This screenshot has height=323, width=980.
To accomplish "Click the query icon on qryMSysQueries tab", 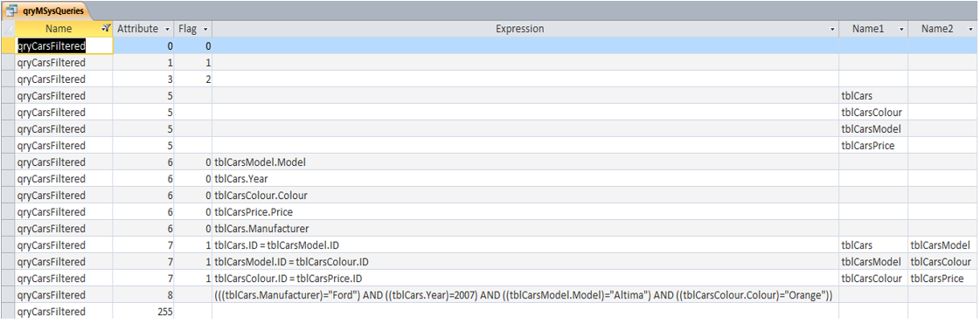I will point(11,10).
